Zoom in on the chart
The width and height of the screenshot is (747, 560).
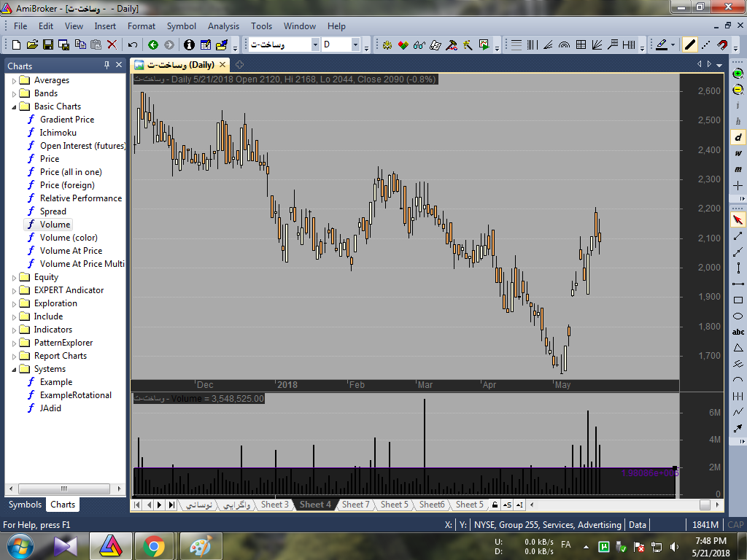point(738,74)
